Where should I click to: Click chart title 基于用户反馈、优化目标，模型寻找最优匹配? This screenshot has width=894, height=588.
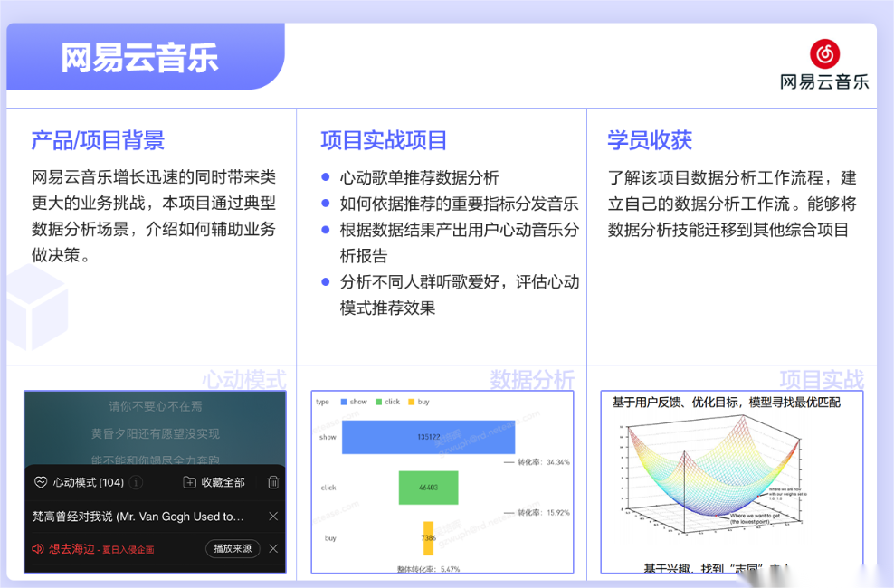(727, 403)
